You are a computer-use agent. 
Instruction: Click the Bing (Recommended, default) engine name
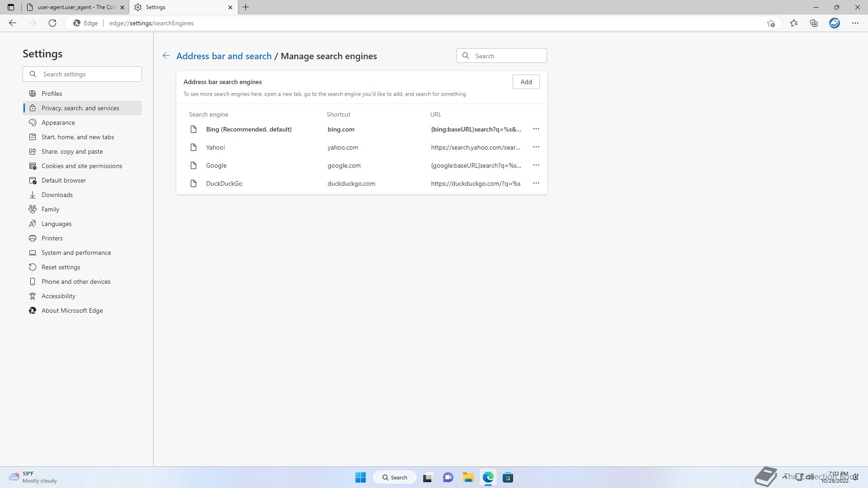click(249, 129)
